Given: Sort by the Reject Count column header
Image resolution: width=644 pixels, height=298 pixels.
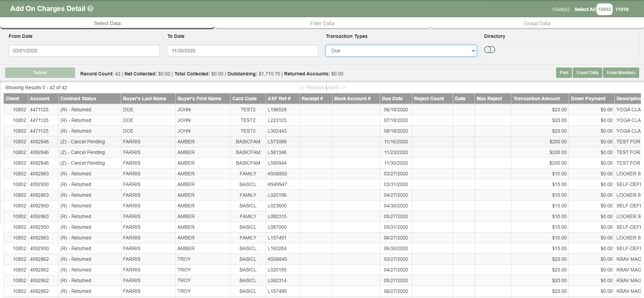Looking at the screenshot, I should tap(432, 99).
